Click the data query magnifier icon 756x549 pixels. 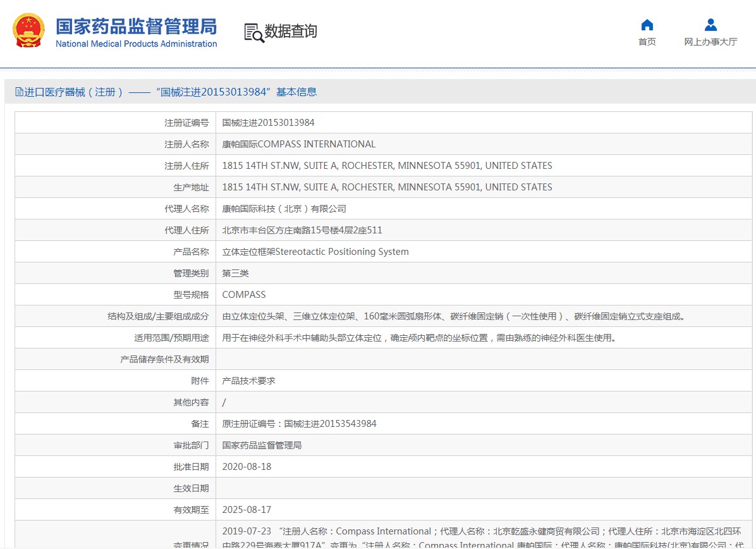click(254, 32)
